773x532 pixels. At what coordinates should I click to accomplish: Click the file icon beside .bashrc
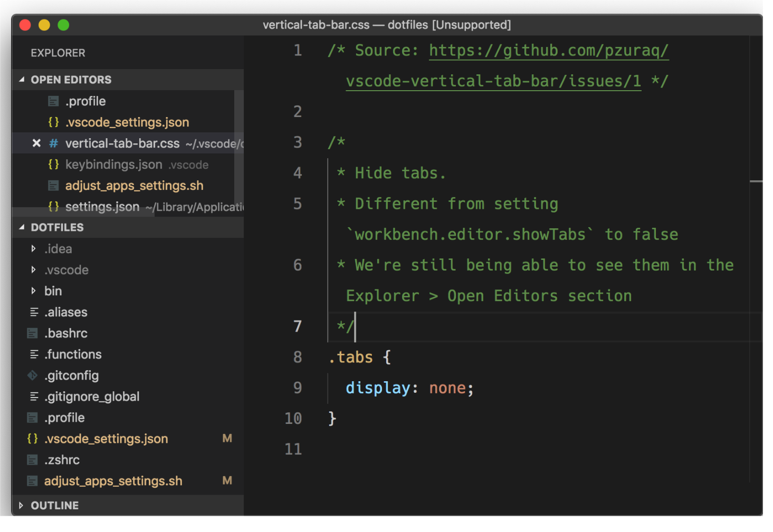pos(32,333)
